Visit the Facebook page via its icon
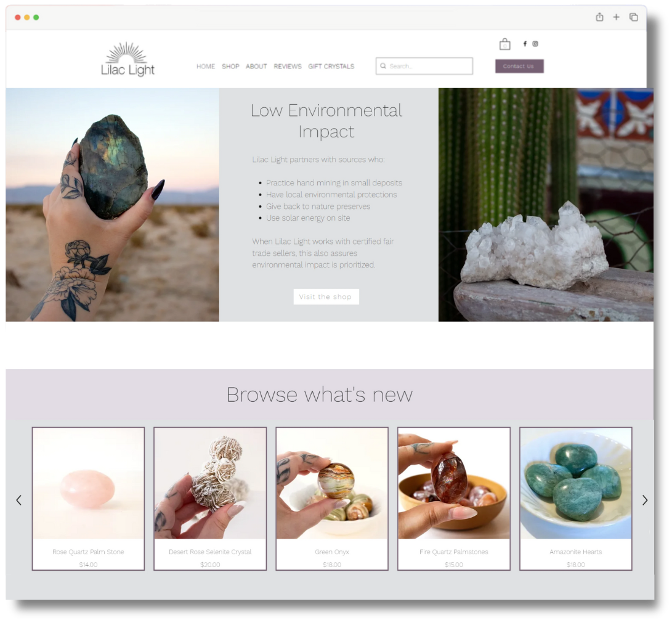 tap(525, 44)
